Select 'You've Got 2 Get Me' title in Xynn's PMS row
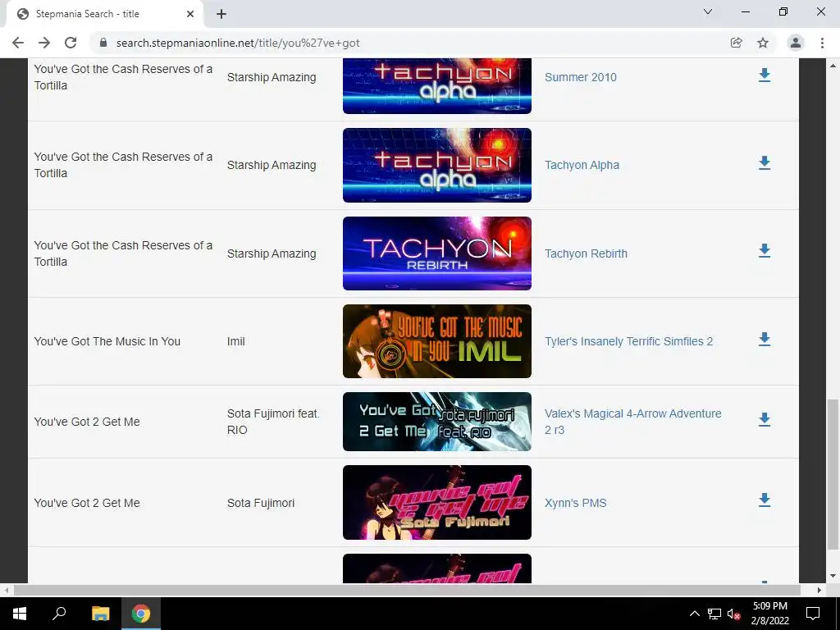The image size is (840, 630). pos(87,503)
